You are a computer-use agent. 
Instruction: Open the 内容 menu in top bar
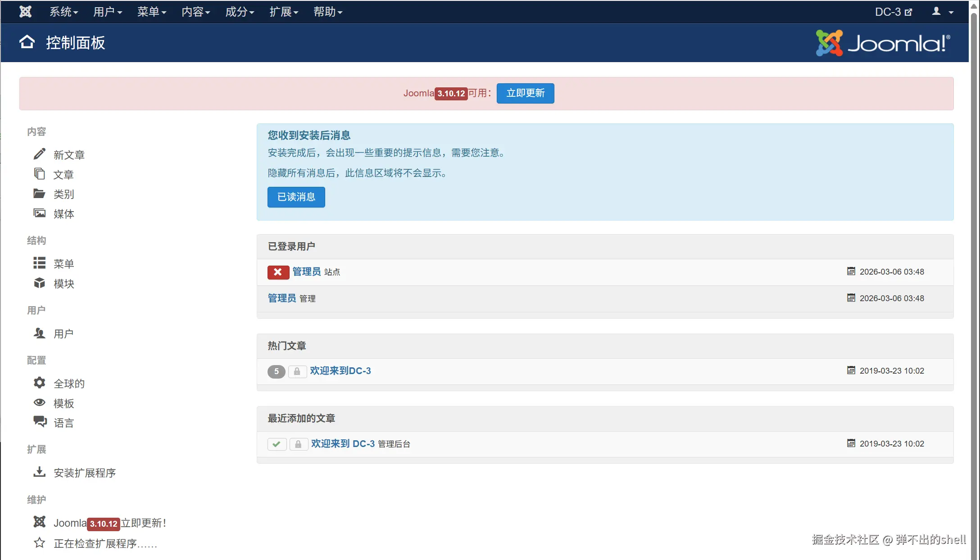(x=195, y=12)
